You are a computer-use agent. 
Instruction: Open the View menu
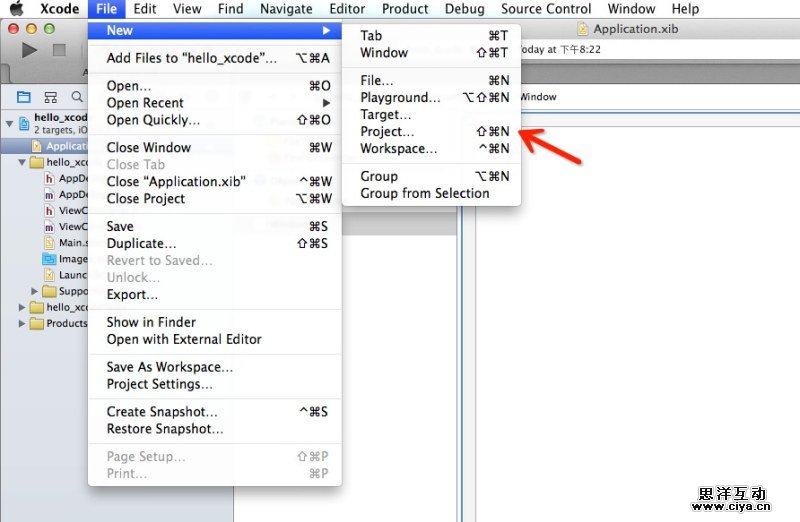pos(187,9)
